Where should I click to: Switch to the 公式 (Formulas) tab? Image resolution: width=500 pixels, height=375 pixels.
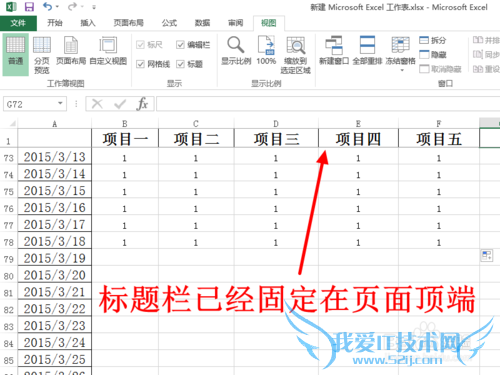click(169, 23)
